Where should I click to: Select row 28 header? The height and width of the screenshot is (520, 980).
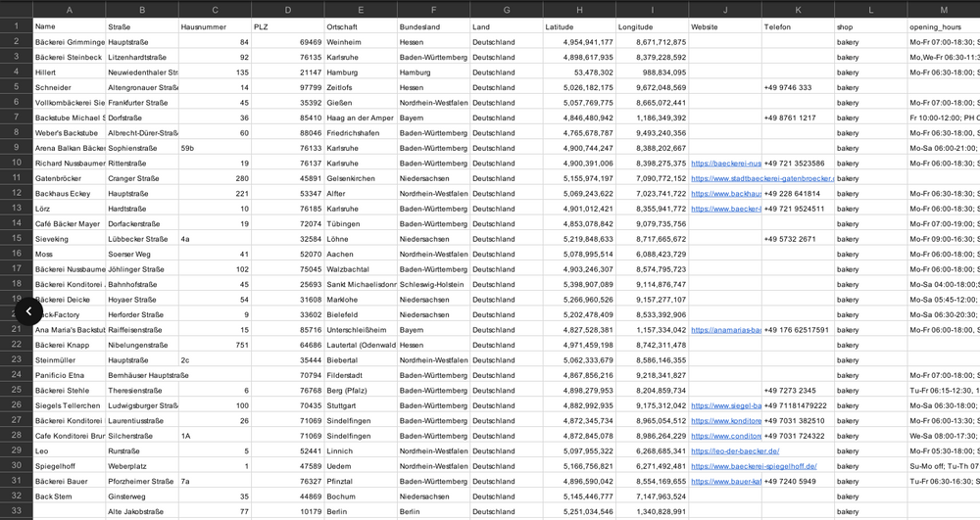(17, 435)
